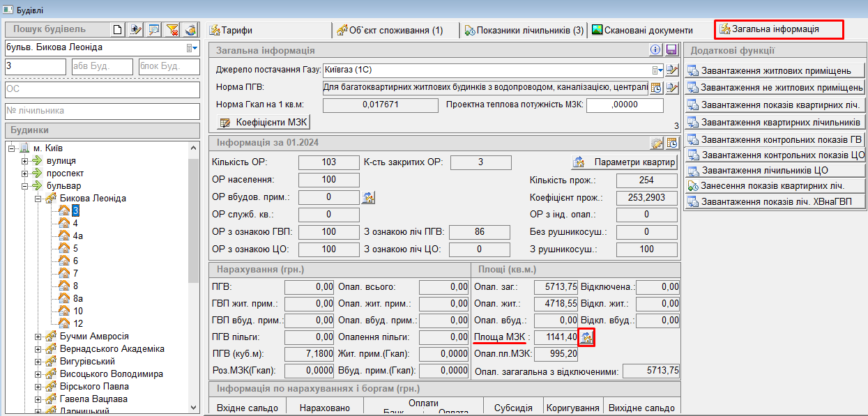The width and height of the screenshot is (868, 416).
Task: Click the edit icon beside Площа МЗК
Action: (586, 338)
